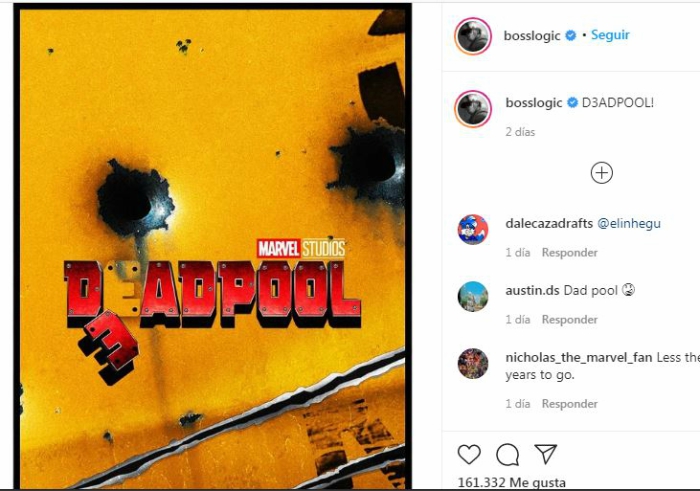Screen dimensions: 700x491
Task: Open the austin.ds username link
Action: coord(532,291)
